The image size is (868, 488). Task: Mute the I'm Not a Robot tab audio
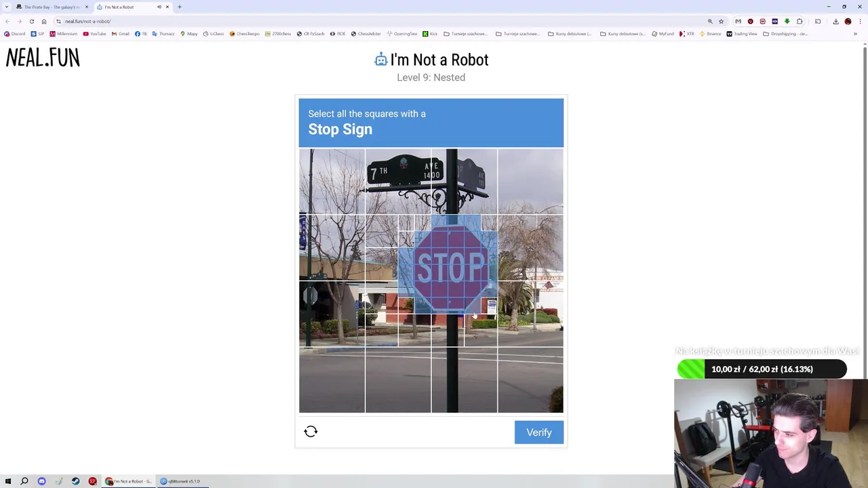click(x=159, y=7)
